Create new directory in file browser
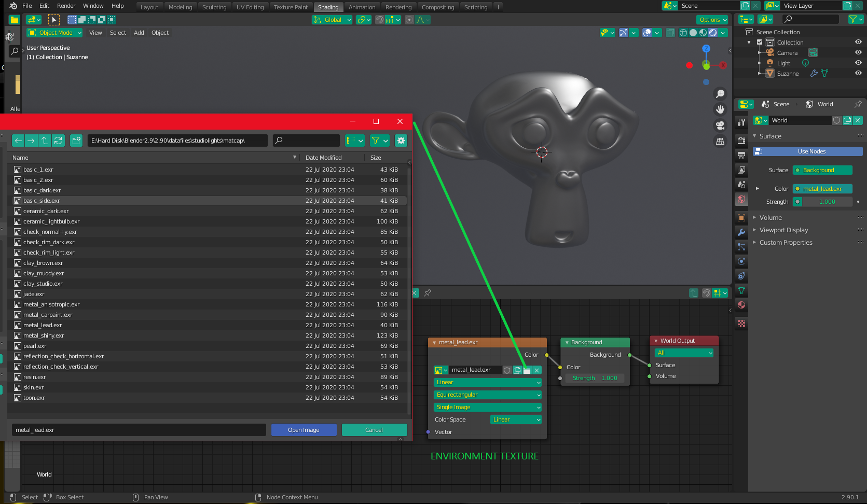This screenshot has height=504, width=867. [x=76, y=141]
